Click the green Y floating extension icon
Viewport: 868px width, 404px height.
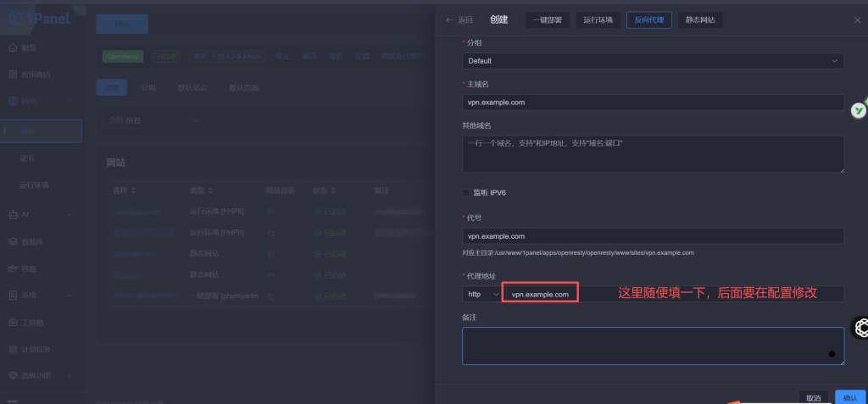[x=859, y=110]
